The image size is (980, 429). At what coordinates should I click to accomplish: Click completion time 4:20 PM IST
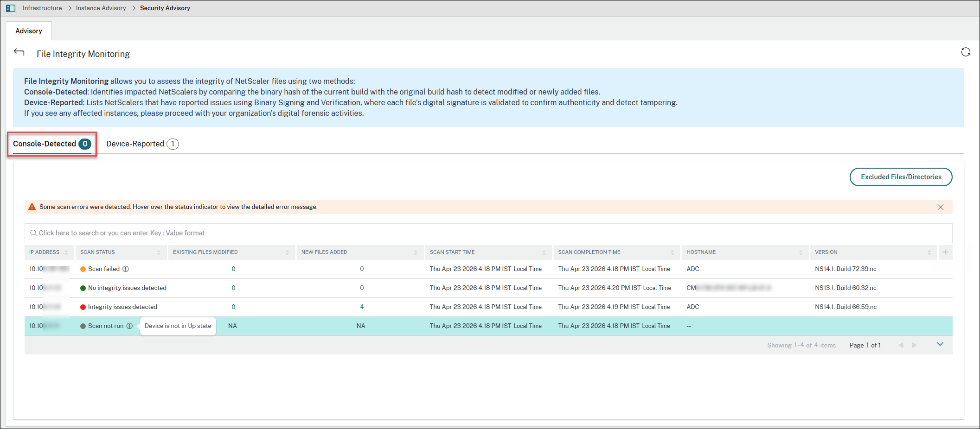[x=615, y=288]
